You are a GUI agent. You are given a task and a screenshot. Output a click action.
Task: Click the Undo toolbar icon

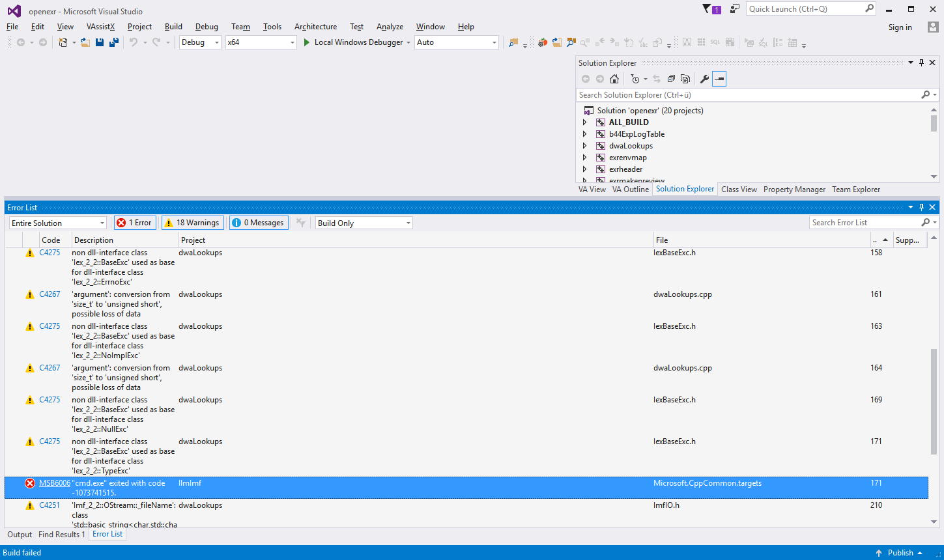tap(134, 42)
